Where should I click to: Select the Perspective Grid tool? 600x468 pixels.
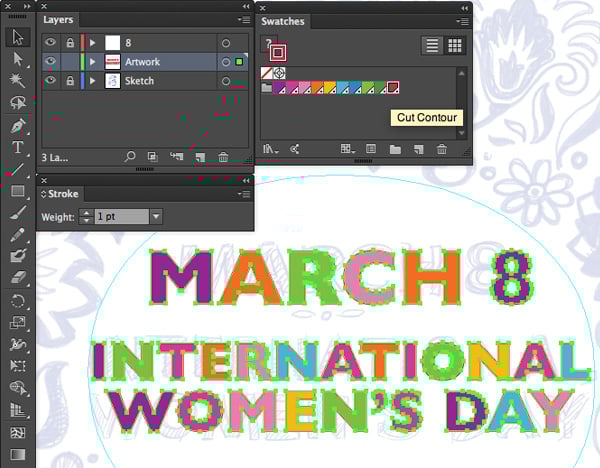point(18,410)
